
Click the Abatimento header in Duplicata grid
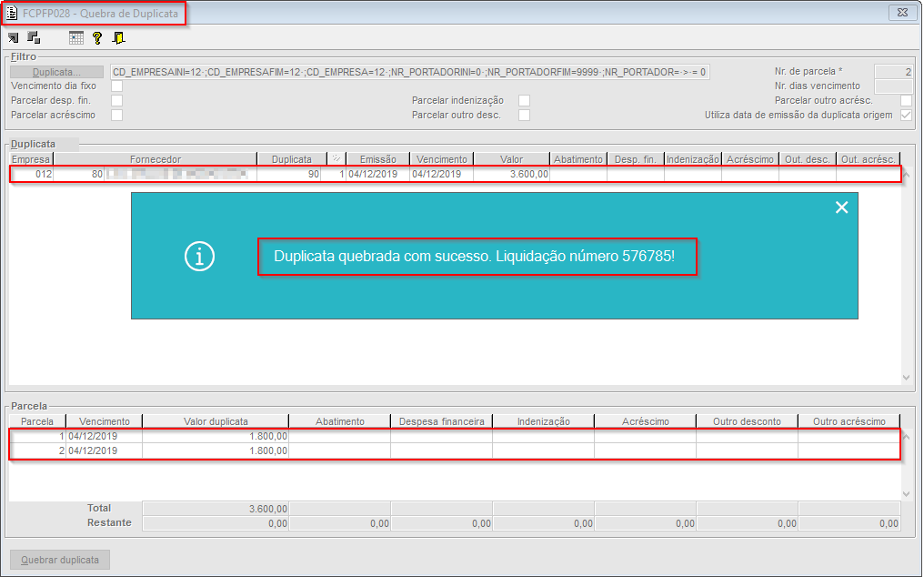578,158
